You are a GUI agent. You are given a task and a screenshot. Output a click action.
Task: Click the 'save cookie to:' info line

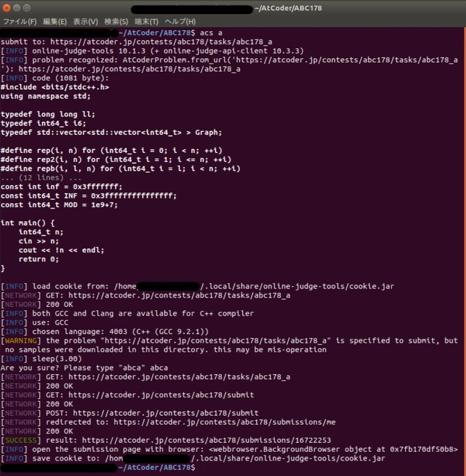pos(193,458)
